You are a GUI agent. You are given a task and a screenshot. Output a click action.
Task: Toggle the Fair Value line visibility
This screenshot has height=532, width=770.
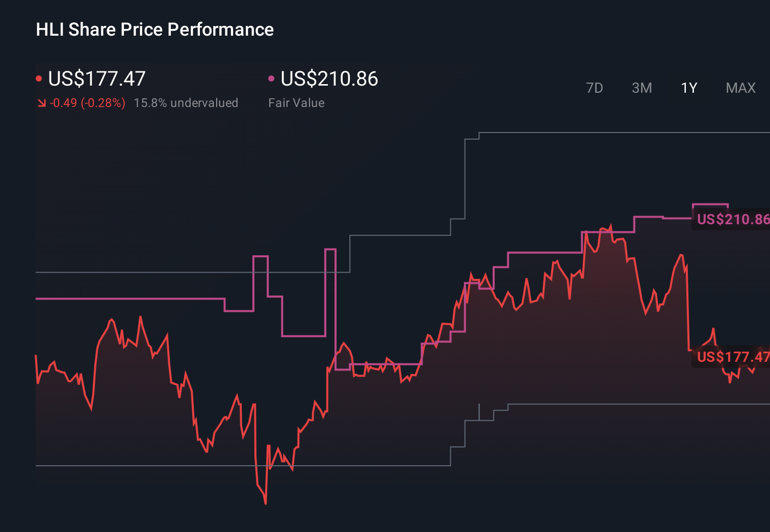329,79
